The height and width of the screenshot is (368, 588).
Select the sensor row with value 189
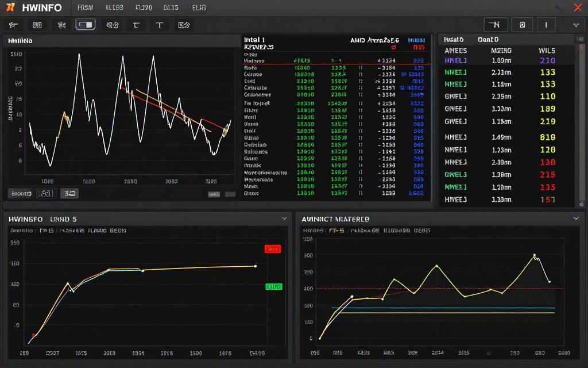(506, 109)
